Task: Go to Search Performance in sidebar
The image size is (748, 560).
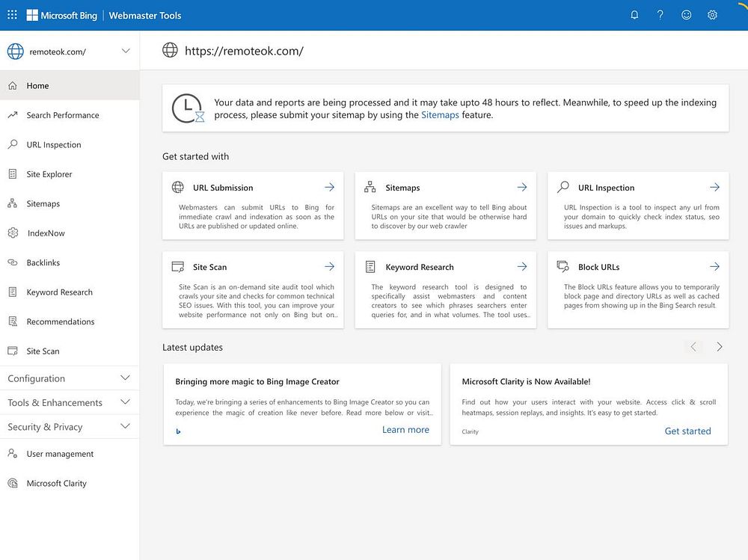Action: pos(70,115)
